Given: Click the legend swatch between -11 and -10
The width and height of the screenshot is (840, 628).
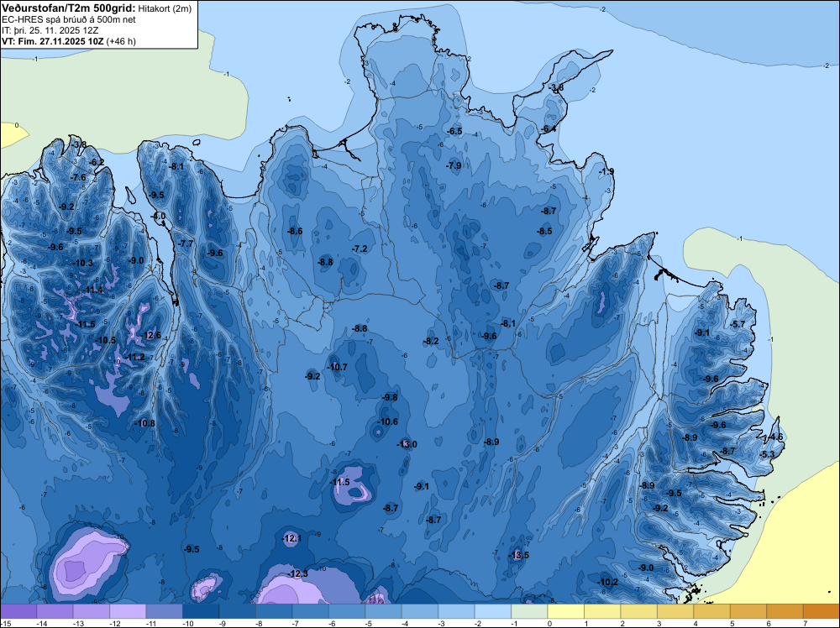Looking at the screenshot, I should click(x=164, y=611).
